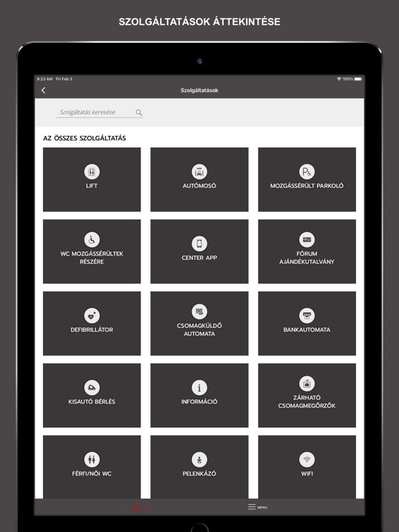Select the AUTÓMOSÓ label
This screenshot has width=399, height=532.
pos(199,186)
